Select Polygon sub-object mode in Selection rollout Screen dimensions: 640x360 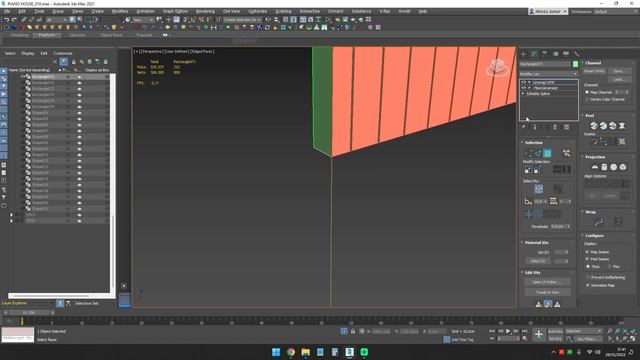547,153
